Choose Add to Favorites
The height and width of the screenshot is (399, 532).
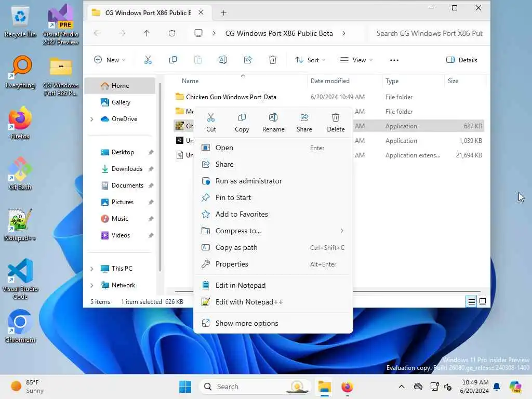click(273, 215)
